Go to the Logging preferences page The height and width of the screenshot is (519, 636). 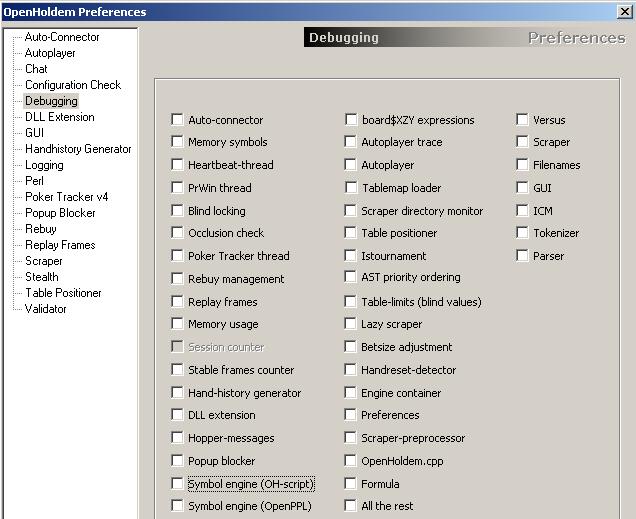coord(44,165)
